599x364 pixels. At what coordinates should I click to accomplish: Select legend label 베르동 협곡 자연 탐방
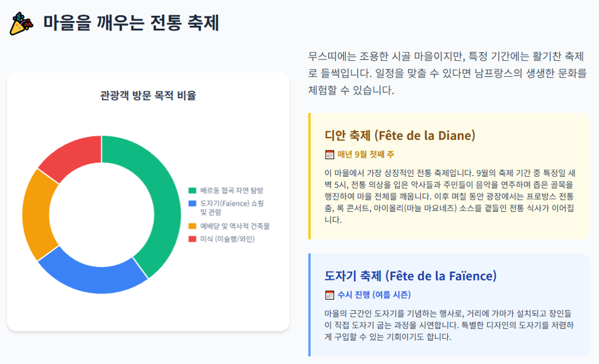coord(232,190)
